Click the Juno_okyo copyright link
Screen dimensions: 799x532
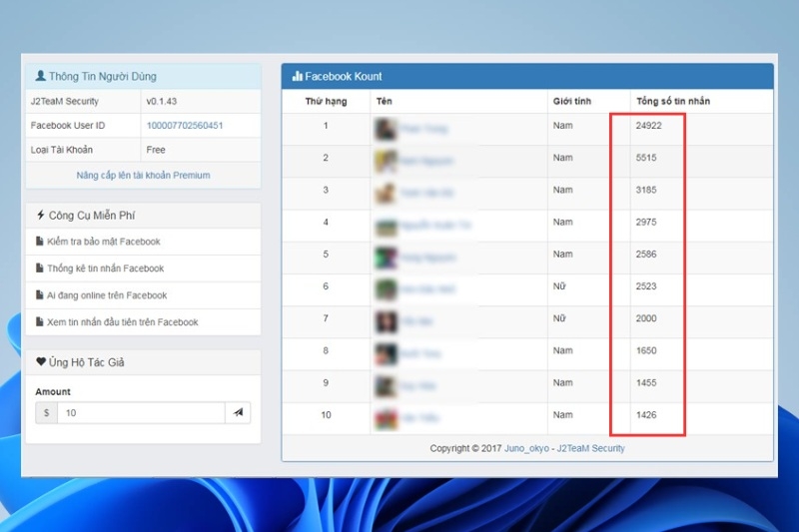(x=526, y=448)
